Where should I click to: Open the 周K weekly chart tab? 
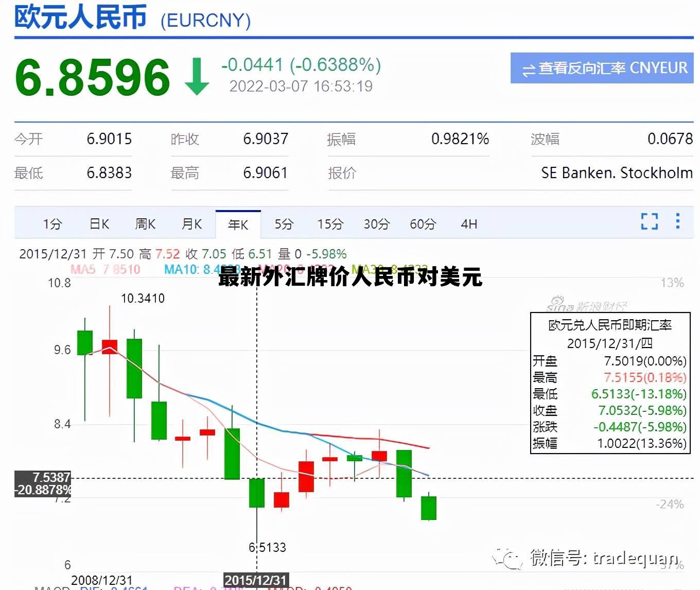point(145,224)
